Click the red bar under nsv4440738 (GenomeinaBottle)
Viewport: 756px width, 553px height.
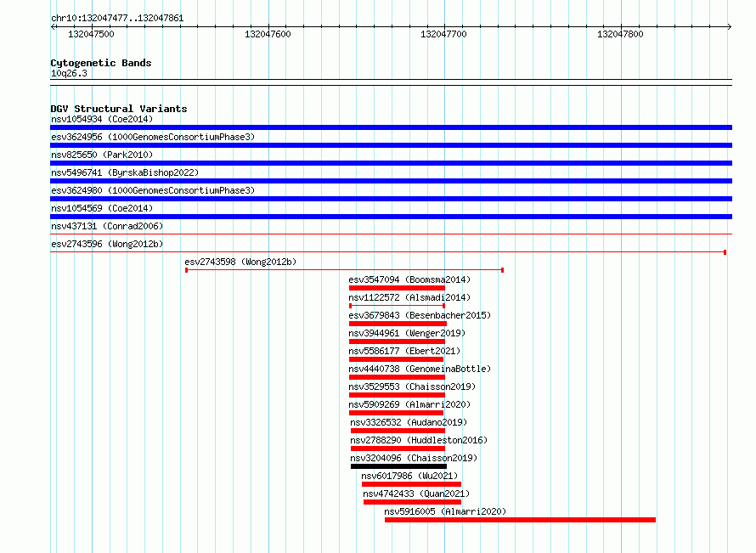(x=397, y=377)
